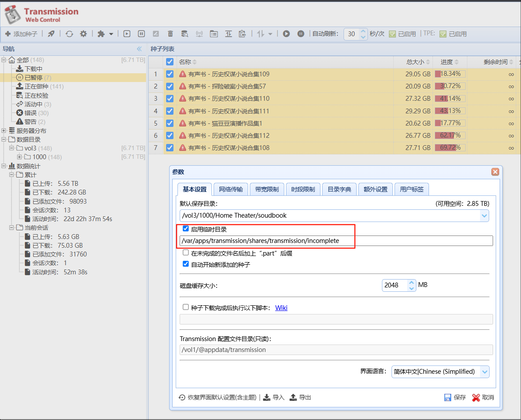Switch to 带宽限制 tab
This screenshot has width=521, height=420.
267,189
